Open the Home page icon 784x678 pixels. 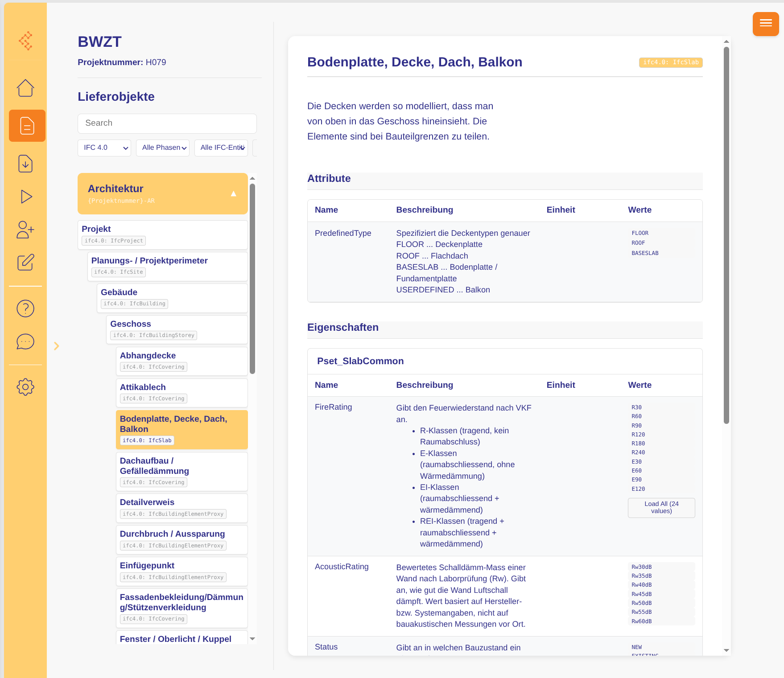25,88
